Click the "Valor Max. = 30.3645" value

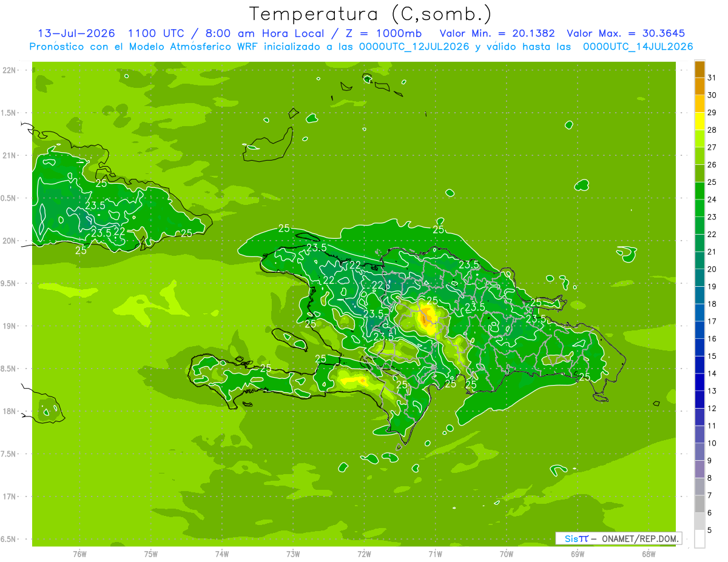coord(630,33)
